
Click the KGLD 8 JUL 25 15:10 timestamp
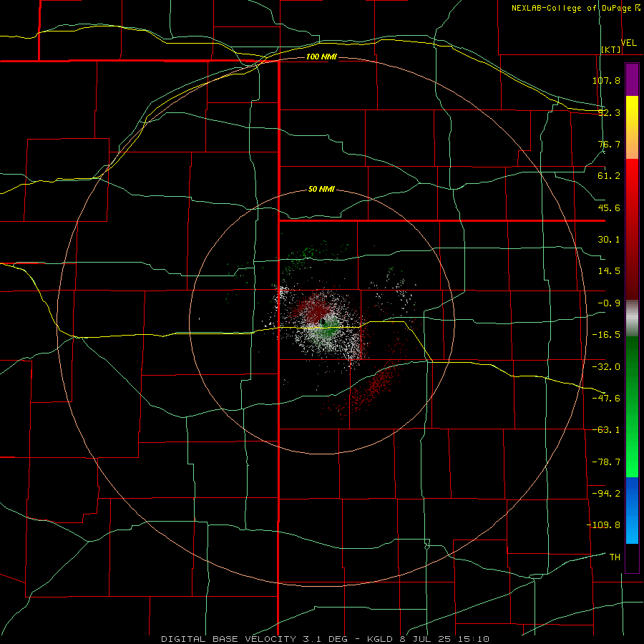[x=428, y=639]
